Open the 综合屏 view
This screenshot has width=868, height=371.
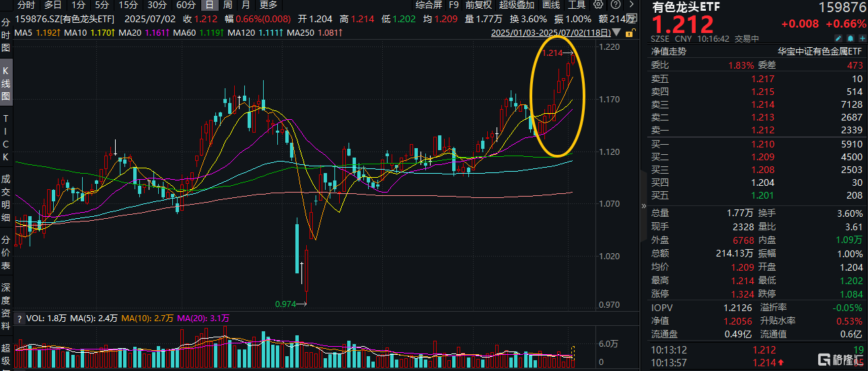tap(429, 5)
